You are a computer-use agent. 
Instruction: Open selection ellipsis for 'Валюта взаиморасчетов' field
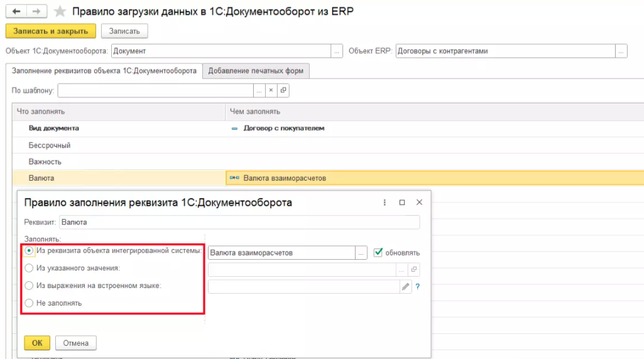361,253
